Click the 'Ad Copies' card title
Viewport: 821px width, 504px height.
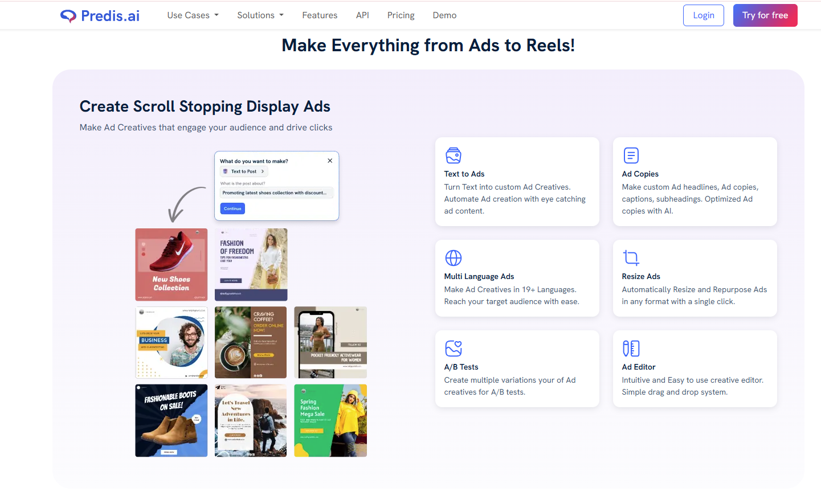coord(640,174)
